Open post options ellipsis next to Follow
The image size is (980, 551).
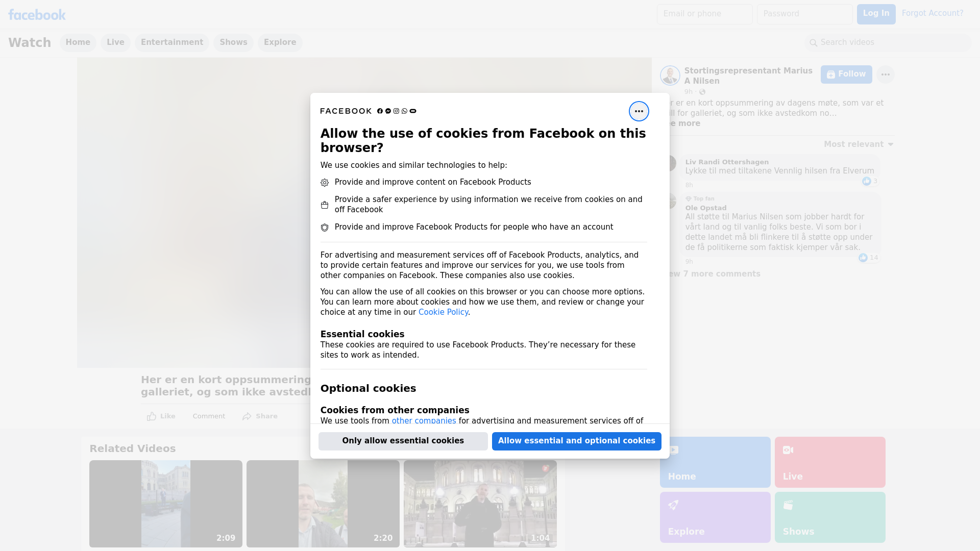tap(885, 74)
